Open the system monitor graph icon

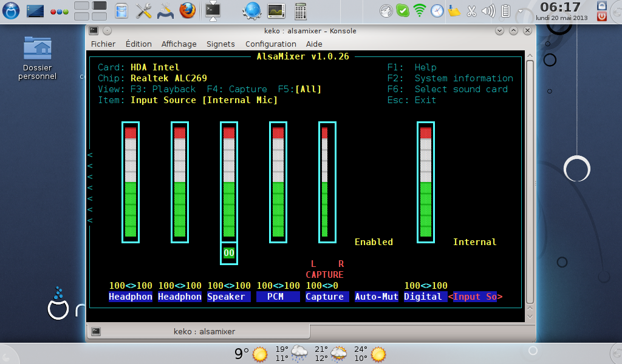click(276, 11)
